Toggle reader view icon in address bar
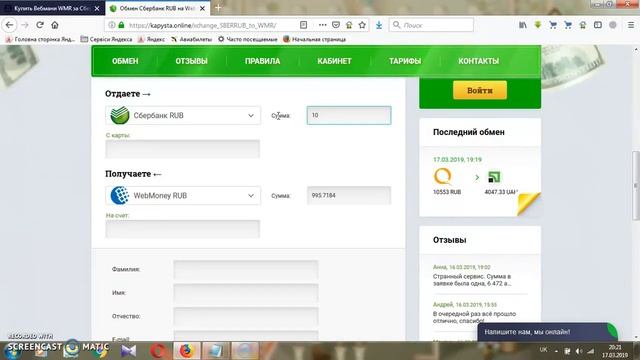640x360 pixels. click(x=303, y=25)
